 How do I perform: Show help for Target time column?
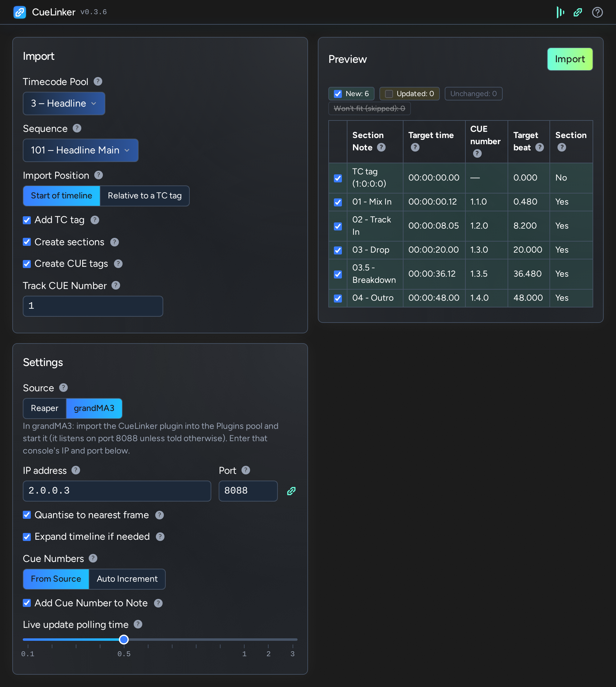pyautogui.click(x=415, y=147)
